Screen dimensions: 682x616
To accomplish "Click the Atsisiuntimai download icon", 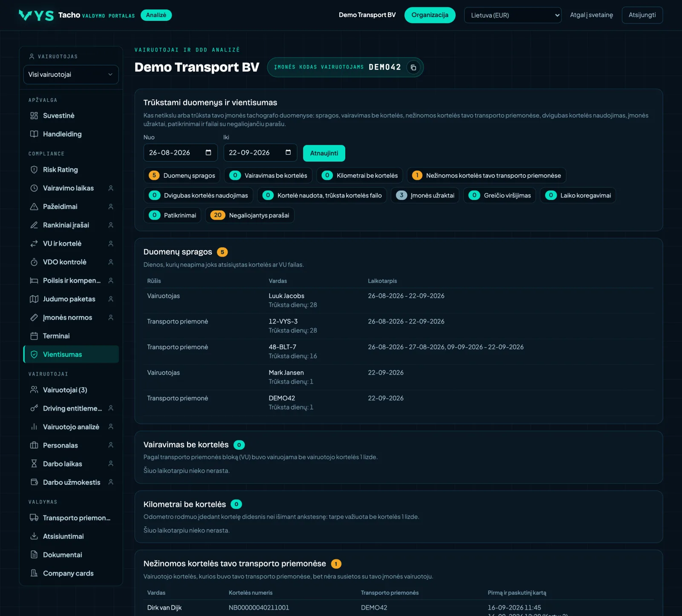I will (34, 536).
